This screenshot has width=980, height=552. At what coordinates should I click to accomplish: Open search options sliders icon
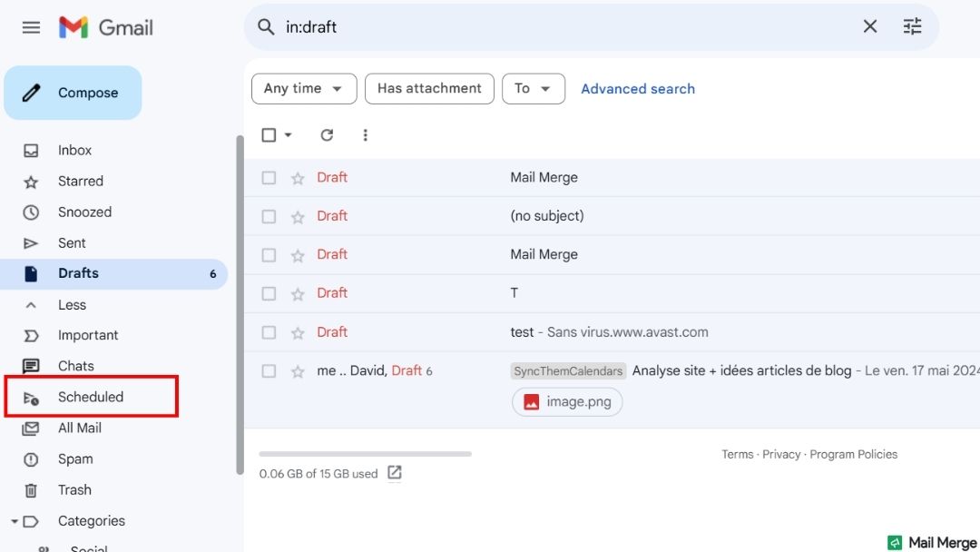point(913,26)
